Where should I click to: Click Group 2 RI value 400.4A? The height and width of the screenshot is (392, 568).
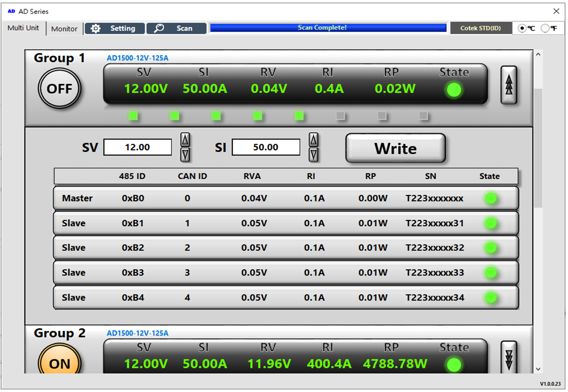(329, 364)
